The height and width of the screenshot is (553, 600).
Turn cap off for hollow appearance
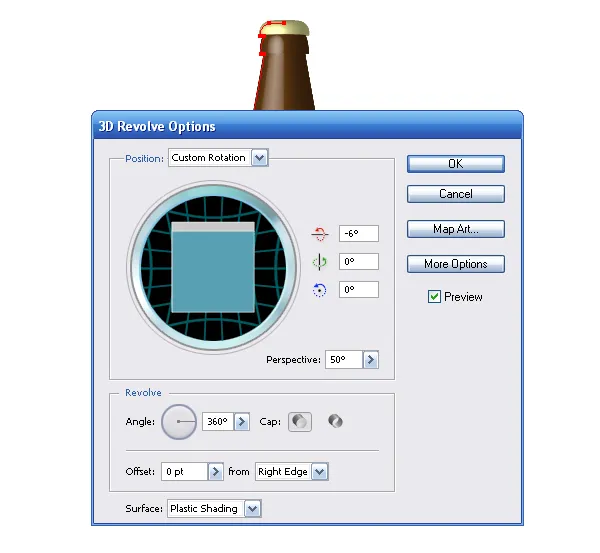(x=335, y=421)
